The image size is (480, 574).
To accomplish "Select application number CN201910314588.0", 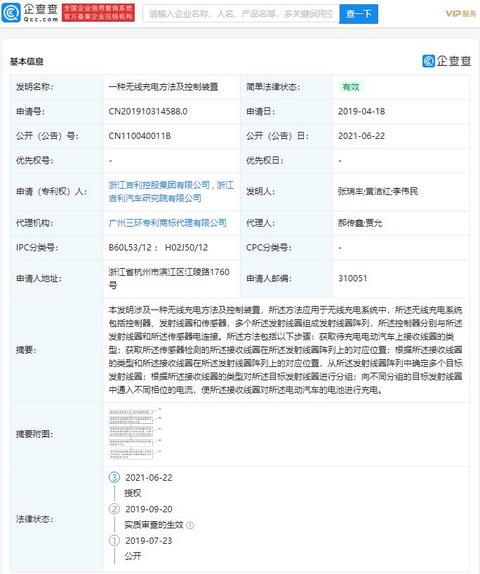I will [x=148, y=111].
